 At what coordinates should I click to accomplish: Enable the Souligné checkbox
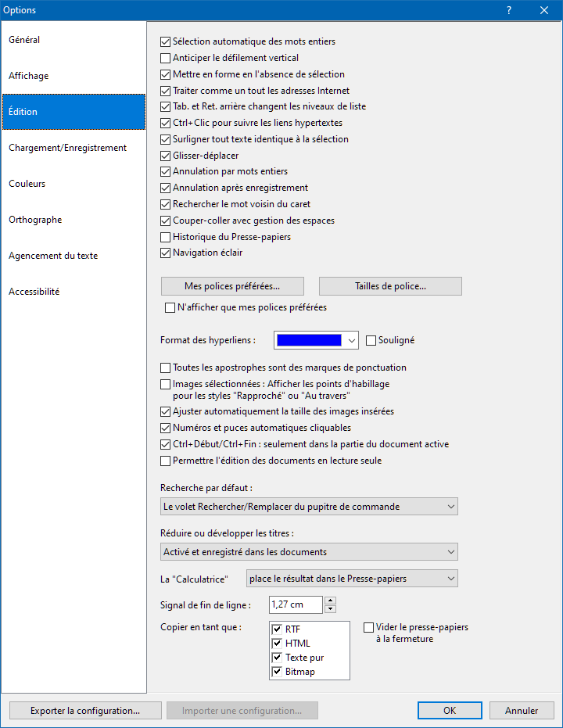pyautogui.click(x=371, y=341)
